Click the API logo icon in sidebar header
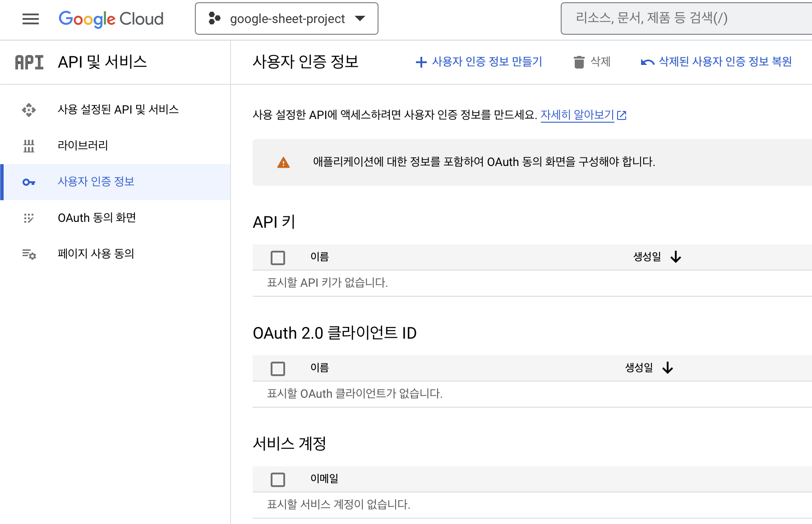The image size is (812, 524). (29, 62)
